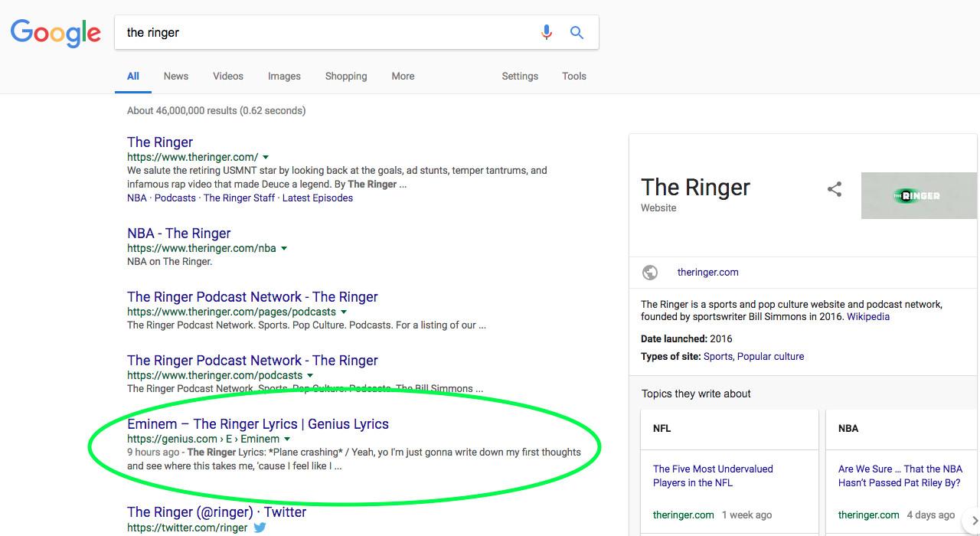Viewport: 980px width, 536px height.
Task: Switch to the News tab
Action: (175, 76)
